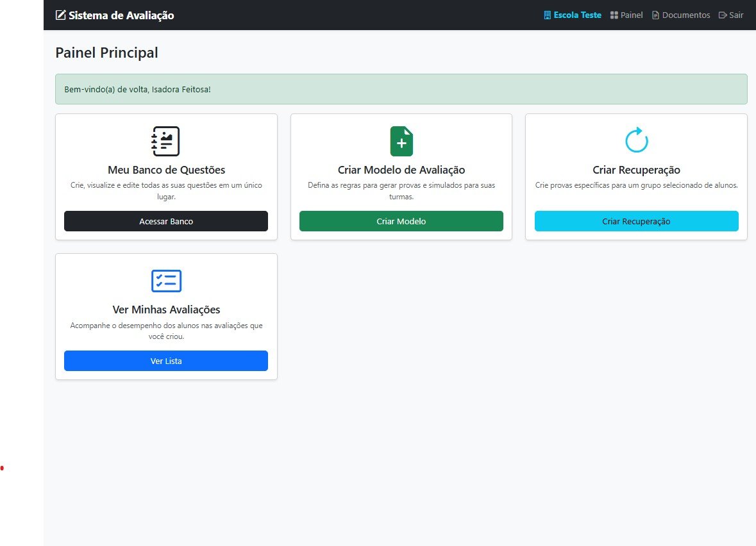Select the Ver Minhas Avaliações card title
The height and width of the screenshot is (546, 756).
(166, 310)
